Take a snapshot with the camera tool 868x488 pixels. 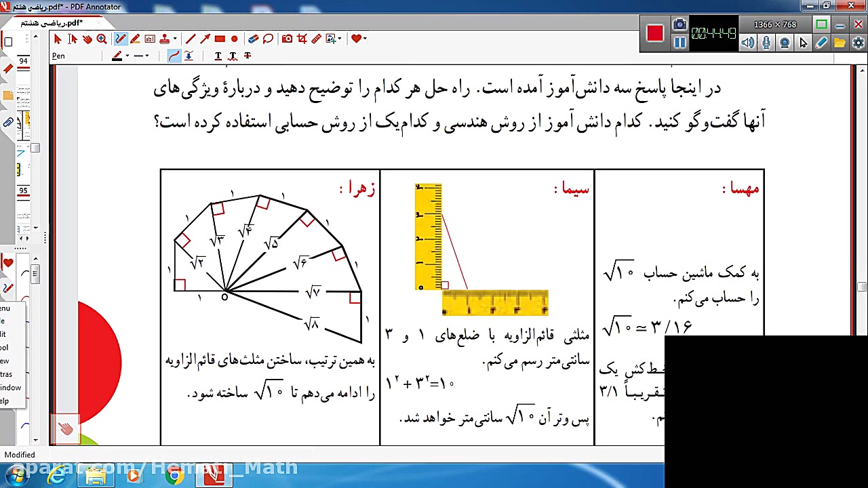[288, 39]
